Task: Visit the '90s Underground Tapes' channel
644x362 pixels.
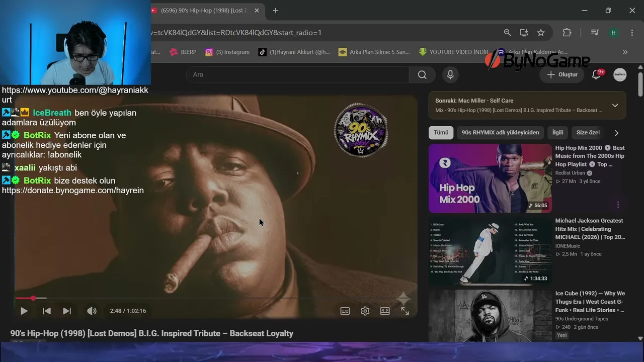Action: [582, 319]
